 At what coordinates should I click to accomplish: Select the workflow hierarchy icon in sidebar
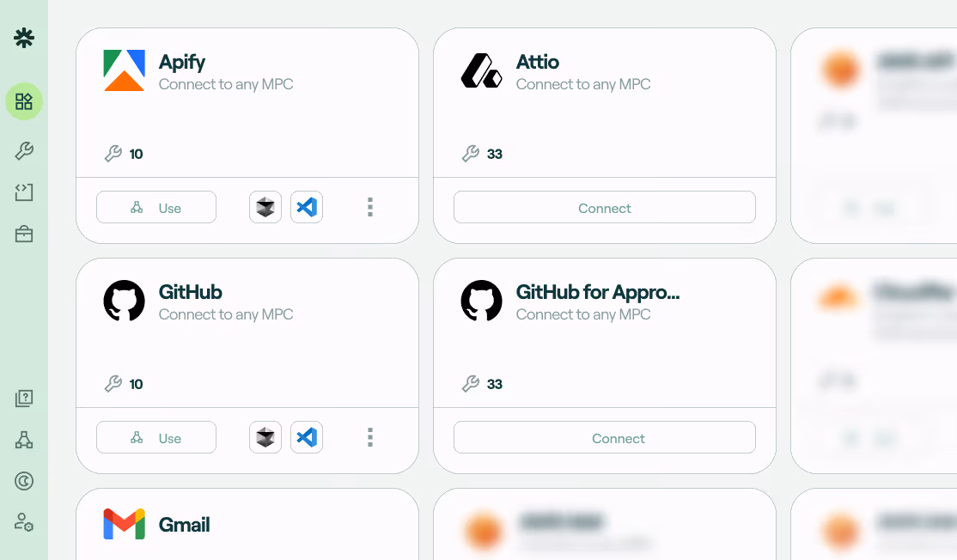coord(24,439)
